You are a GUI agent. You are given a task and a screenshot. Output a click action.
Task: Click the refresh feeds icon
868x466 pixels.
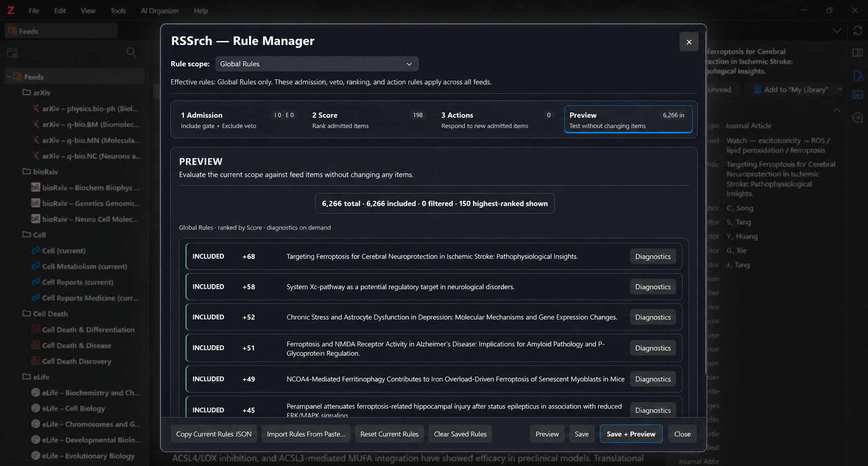tap(857, 30)
